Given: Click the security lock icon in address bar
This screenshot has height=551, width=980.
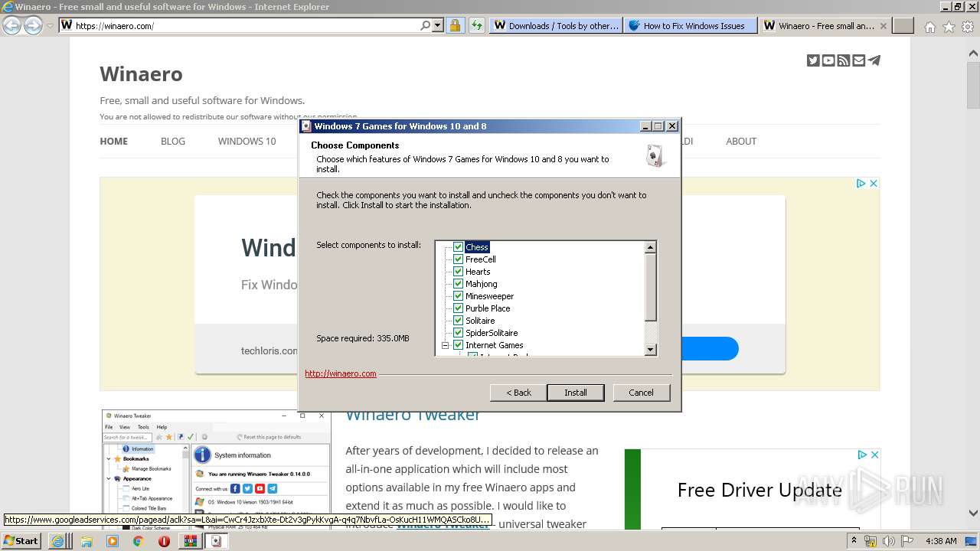Looking at the screenshot, I should [455, 25].
